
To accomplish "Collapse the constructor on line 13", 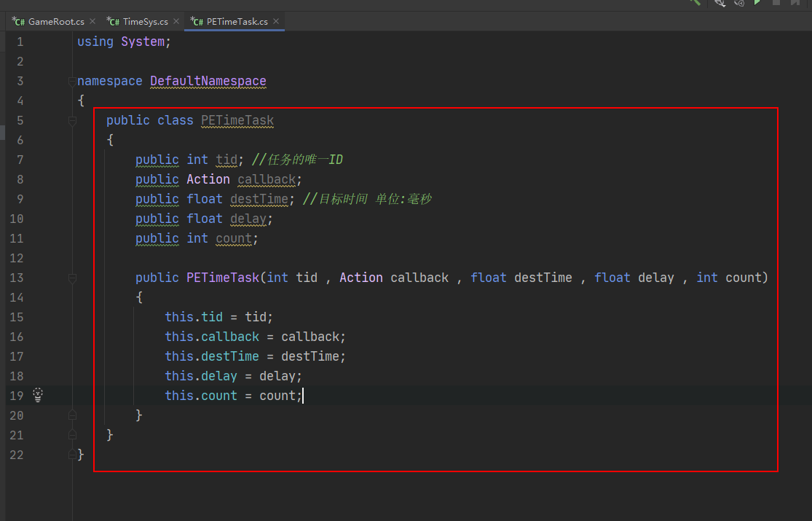I will click(72, 278).
